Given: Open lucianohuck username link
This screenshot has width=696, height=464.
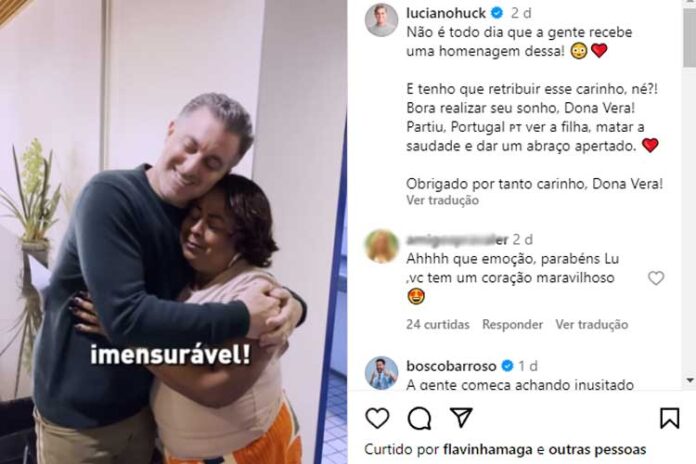Looking at the screenshot, I should (446, 13).
